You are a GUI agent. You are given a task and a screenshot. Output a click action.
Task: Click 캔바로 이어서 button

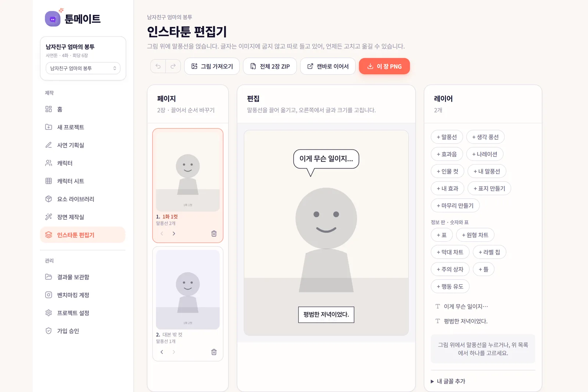(x=328, y=66)
